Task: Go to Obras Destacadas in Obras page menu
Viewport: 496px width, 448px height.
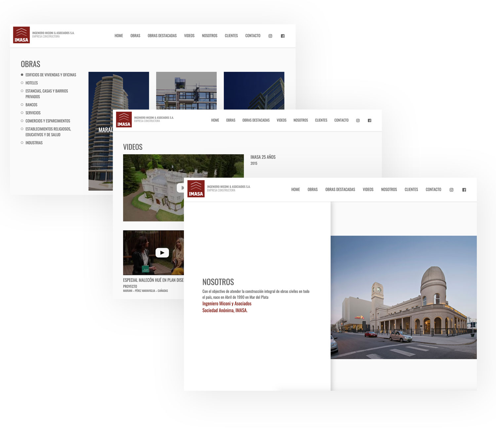Action: [x=162, y=36]
